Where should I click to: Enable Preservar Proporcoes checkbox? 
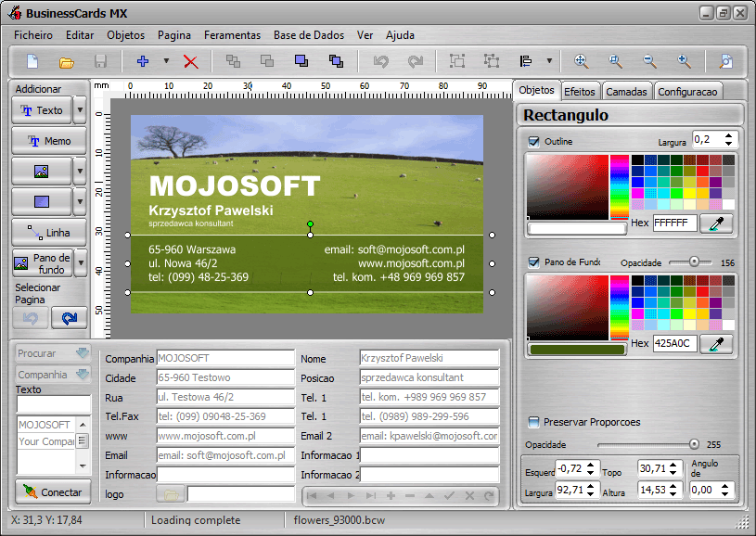pyautogui.click(x=533, y=422)
